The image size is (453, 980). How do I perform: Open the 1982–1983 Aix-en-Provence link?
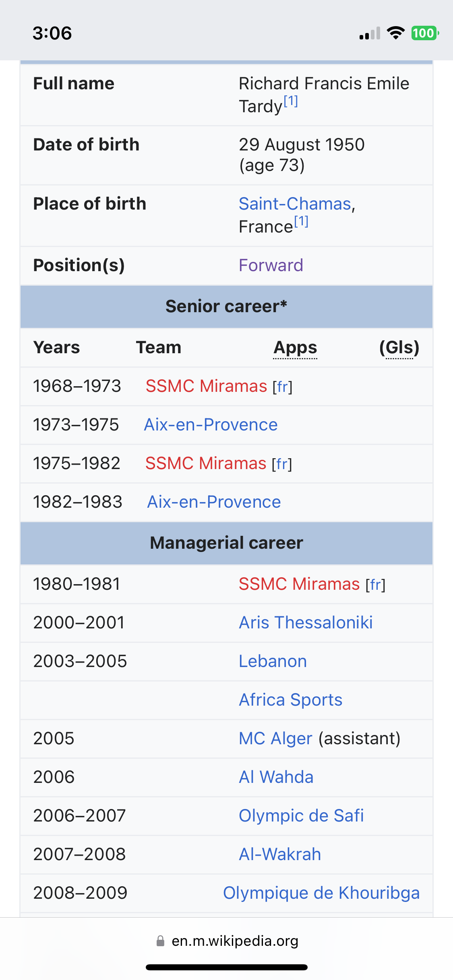pyautogui.click(x=214, y=502)
